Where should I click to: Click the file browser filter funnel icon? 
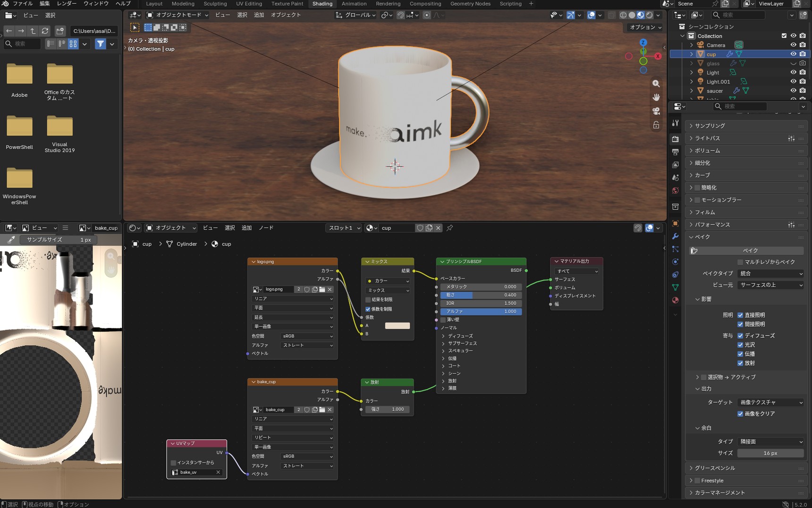point(101,44)
